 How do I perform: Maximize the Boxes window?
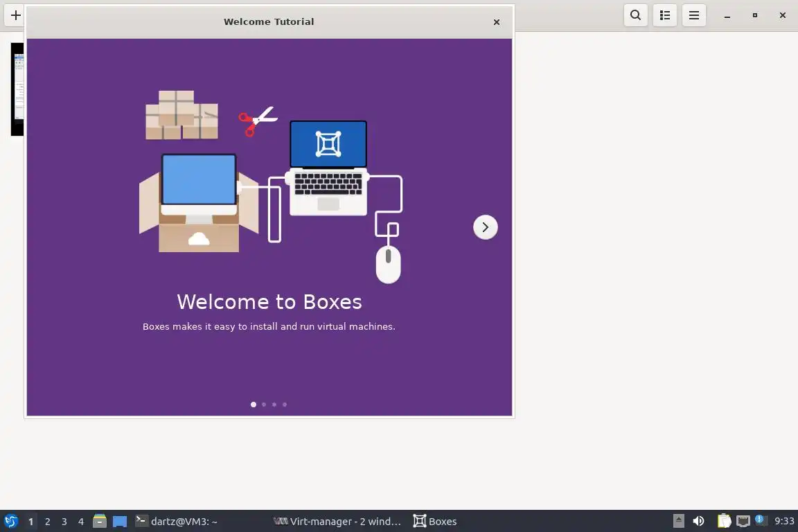(x=755, y=15)
